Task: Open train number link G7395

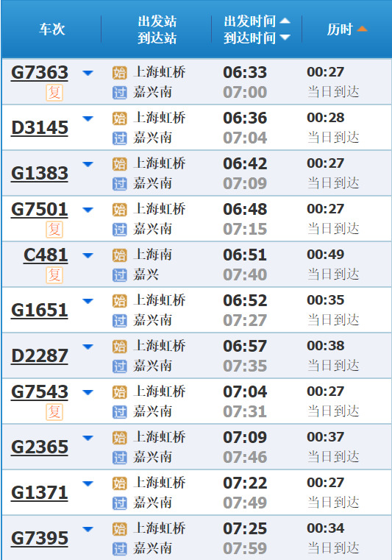Action: pyautogui.click(x=40, y=538)
